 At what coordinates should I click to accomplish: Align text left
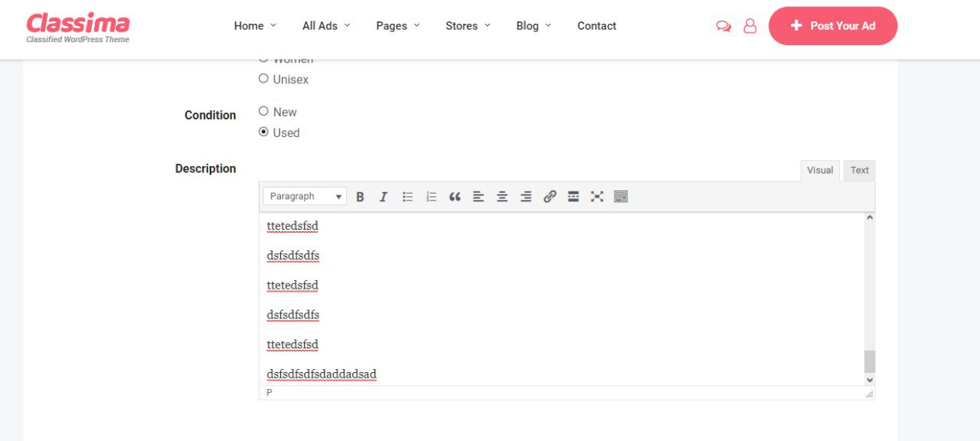pyautogui.click(x=479, y=197)
